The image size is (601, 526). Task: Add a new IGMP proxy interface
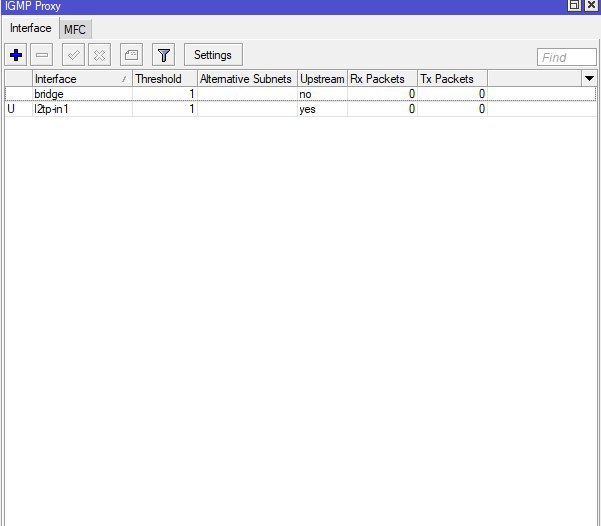(16, 55)
